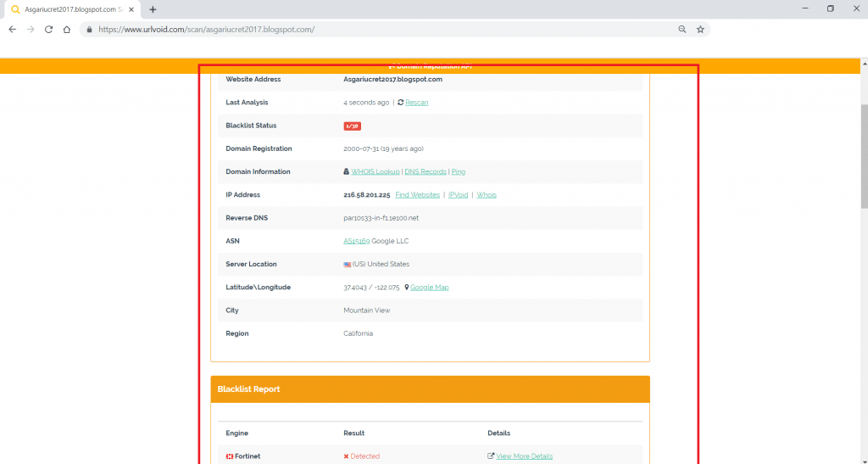Viewport: 868px width, 464px height.
Task: Click the browser forward arrow
Action: tap(31, 30)
